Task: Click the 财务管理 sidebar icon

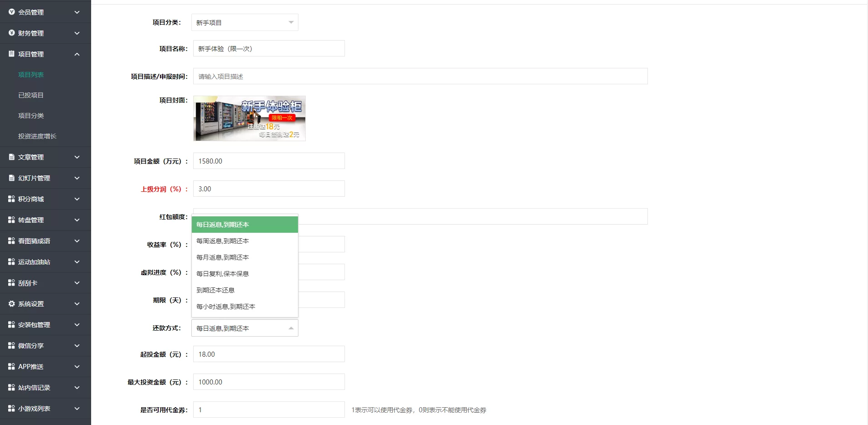Action: (12, 33)
